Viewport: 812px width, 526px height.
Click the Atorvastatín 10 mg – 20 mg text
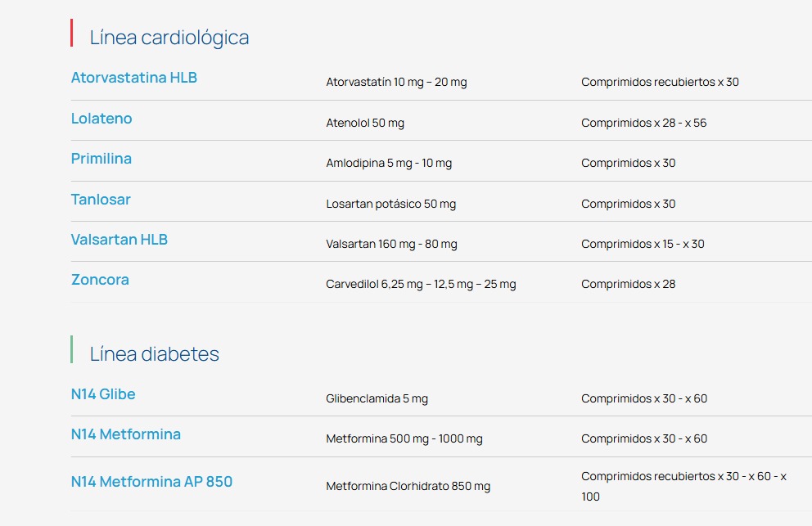pos(396,83)
